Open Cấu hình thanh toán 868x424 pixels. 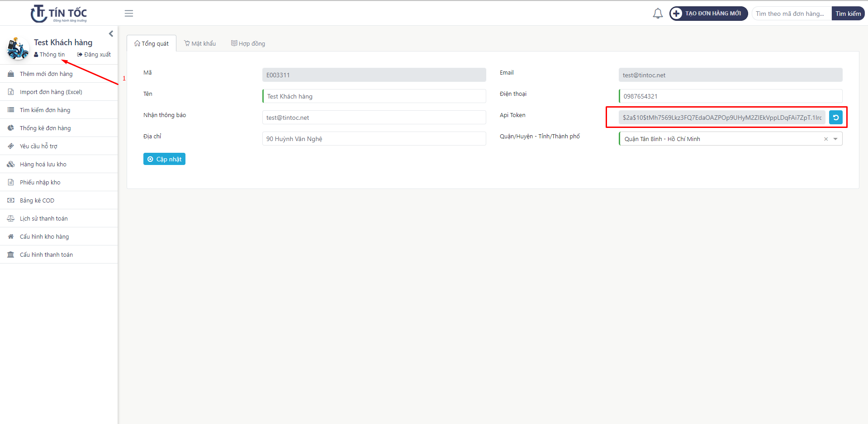pyautogui.click(x=46, y=254)
